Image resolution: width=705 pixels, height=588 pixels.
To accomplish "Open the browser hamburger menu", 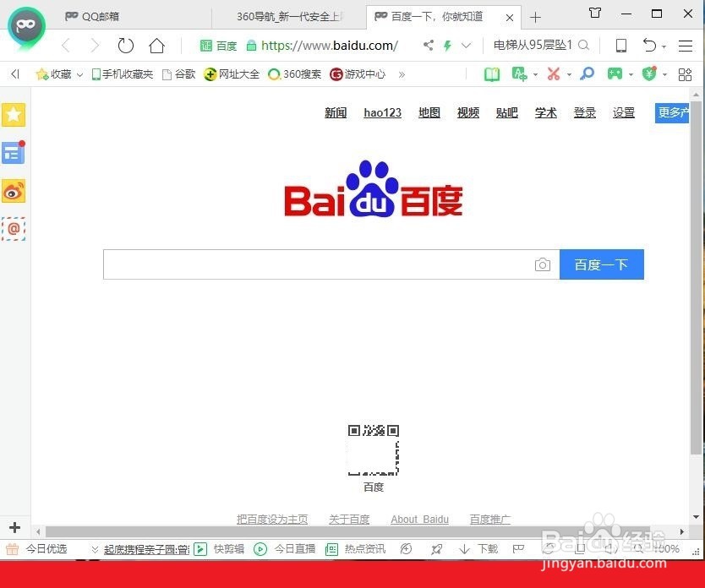I will tap(686, 46).
